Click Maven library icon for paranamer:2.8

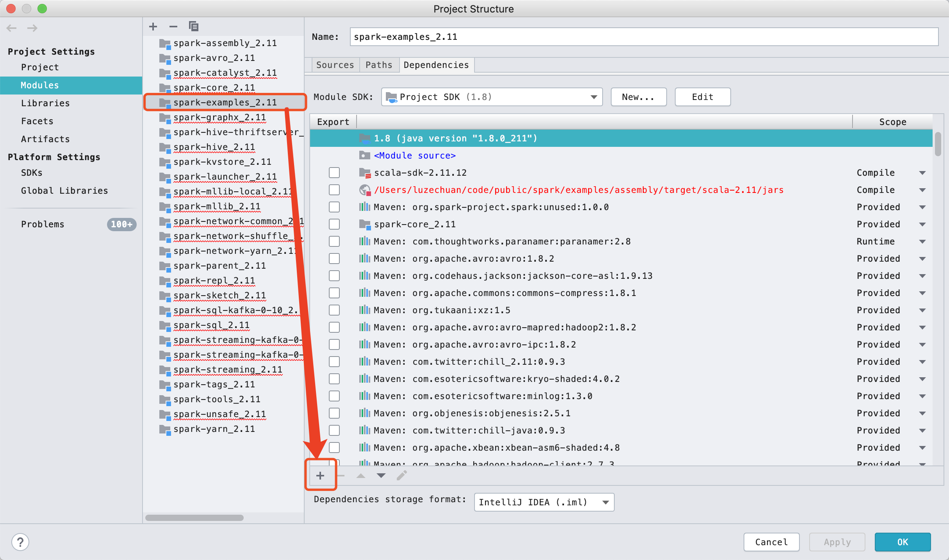(x=364, y=241)
